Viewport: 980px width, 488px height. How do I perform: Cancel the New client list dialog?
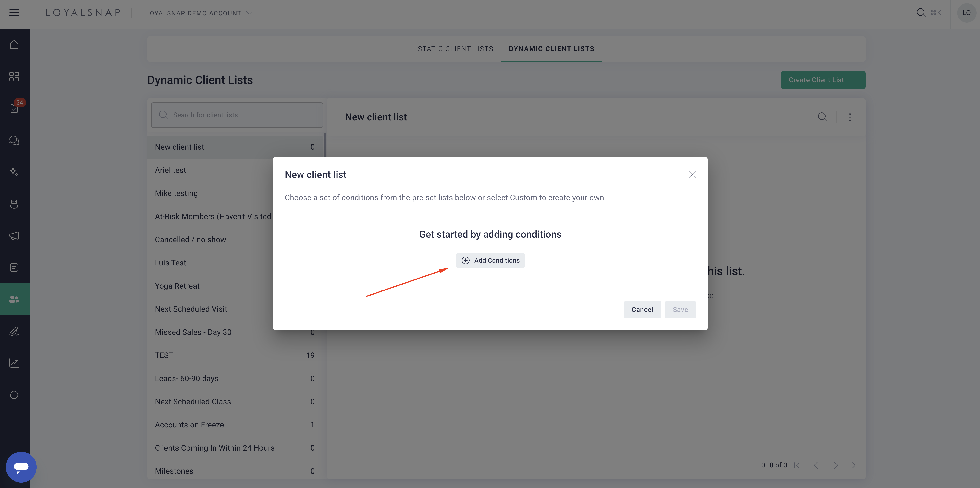(x=642, y=309)
